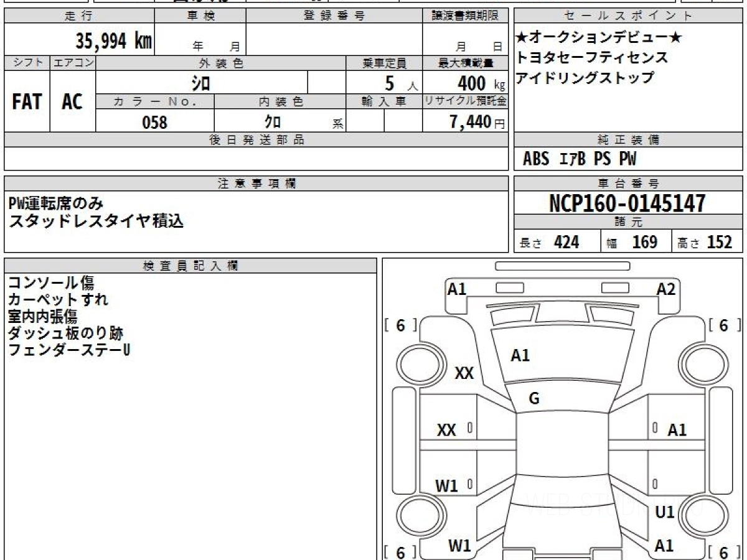
Task: Click the recycle deposit 7,440円
Action: tap(477, 123)
